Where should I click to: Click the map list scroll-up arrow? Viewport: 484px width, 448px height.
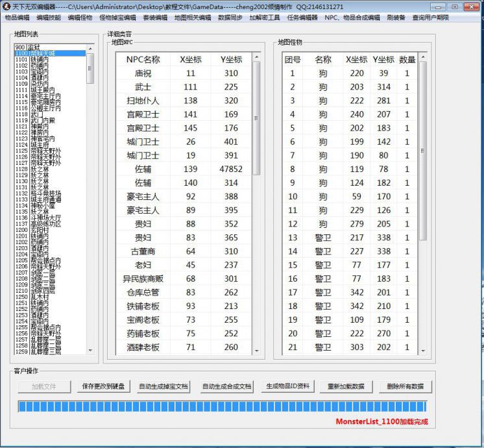pyautogui.click(x=90, y=48)
